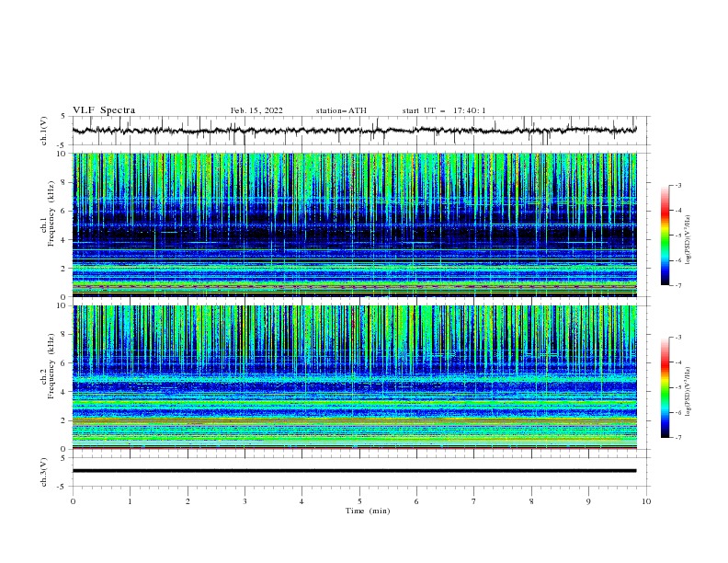Click time axis tick label "6"
Viewport: 728px width, 563px height.
pyautogui.click(x=416, y=501)
